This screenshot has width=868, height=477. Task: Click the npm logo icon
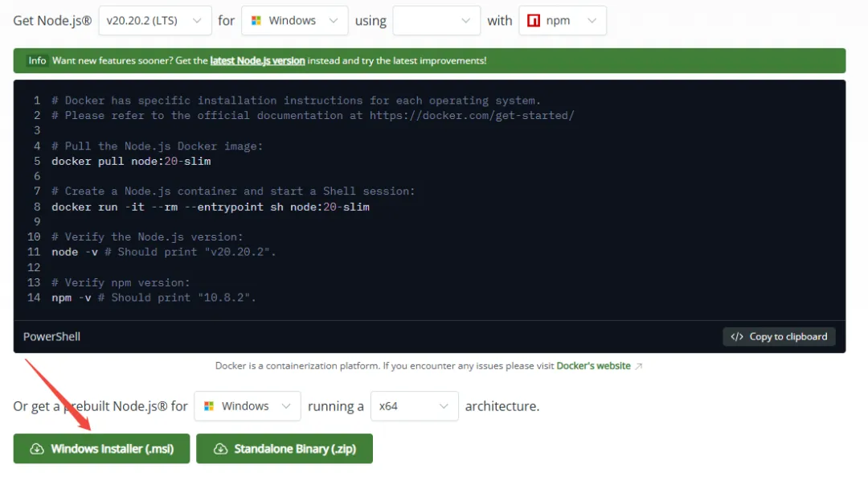tap(534, 20)
